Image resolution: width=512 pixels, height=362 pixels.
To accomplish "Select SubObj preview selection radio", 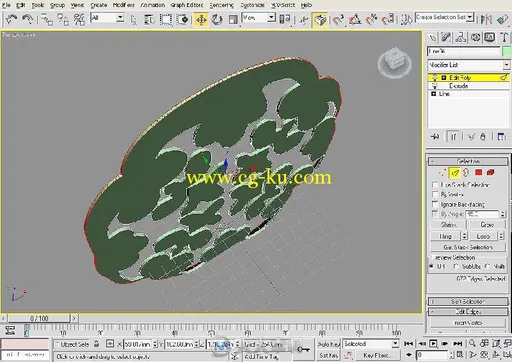I will pos(456,266).
